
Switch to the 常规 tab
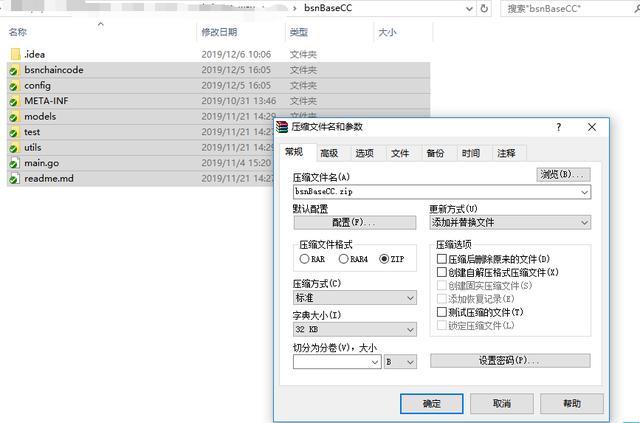pyautogui.click(x=294, y=152)
